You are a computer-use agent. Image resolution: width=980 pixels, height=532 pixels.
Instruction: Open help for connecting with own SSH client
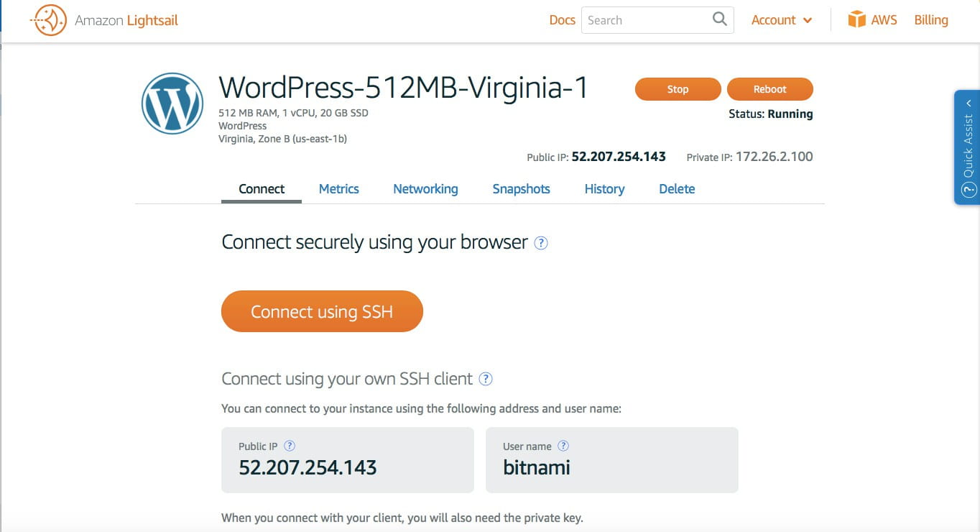pos(485,379)
